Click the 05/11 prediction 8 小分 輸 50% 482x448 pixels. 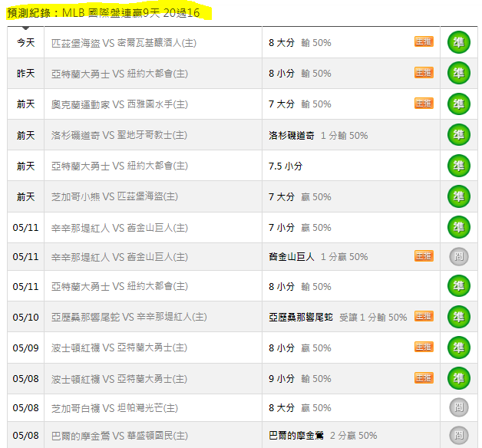coord(299,287)
